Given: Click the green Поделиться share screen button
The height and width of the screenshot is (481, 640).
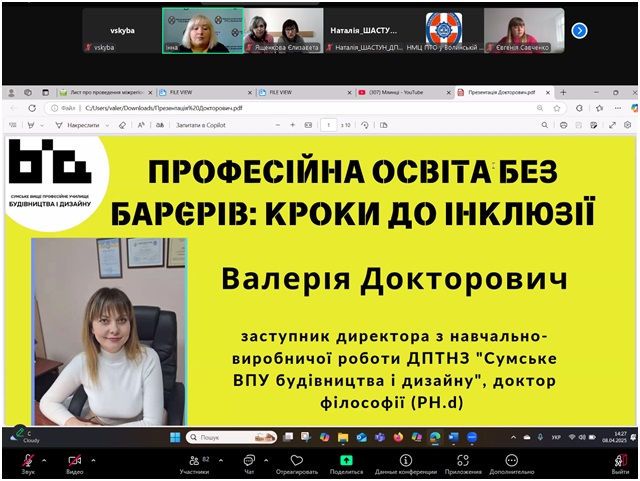Looking at the screenshot, I should click(x=346, y=464).
